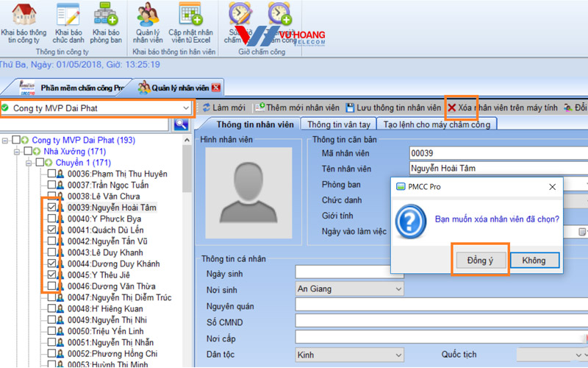This screenshot has width=588, height=368.
Task: Click Thêm mới nhân viên toolbar button
Action: click(x=297, y=107)
